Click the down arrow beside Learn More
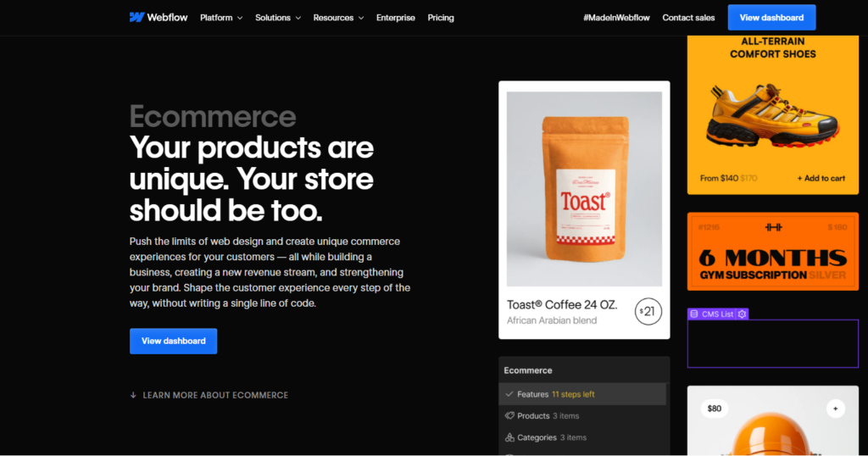 pyautogui.click(x=133, y=395)
